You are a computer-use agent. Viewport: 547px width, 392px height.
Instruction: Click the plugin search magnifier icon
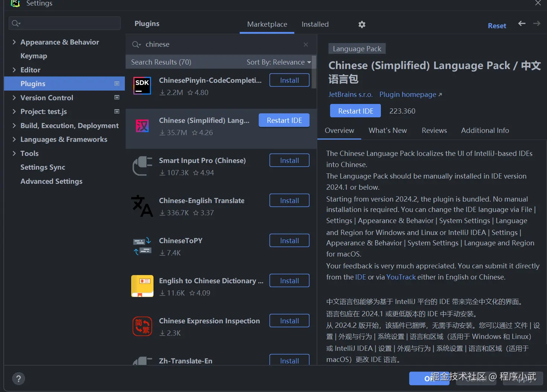[136, 45]
